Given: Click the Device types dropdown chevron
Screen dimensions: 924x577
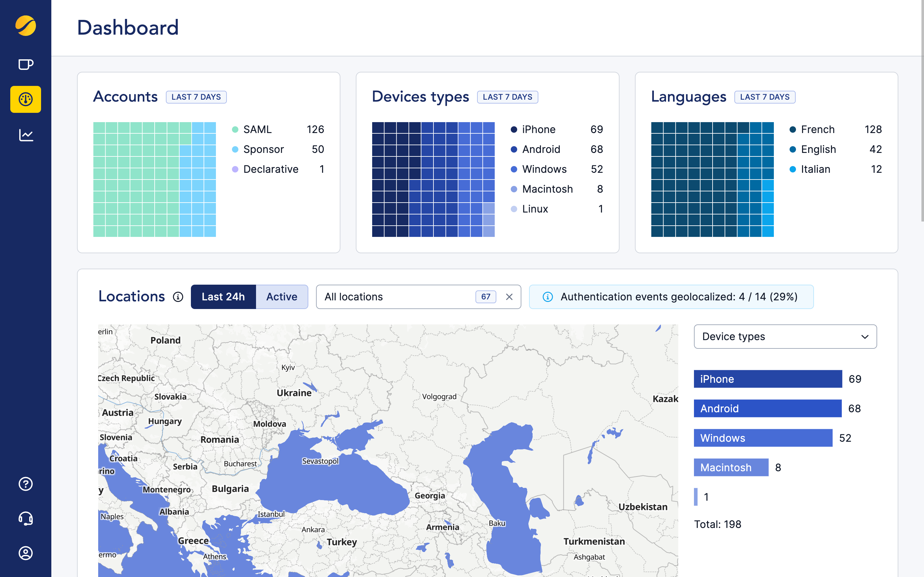Looking at the screenshot, I should click(x=865, y=337).
